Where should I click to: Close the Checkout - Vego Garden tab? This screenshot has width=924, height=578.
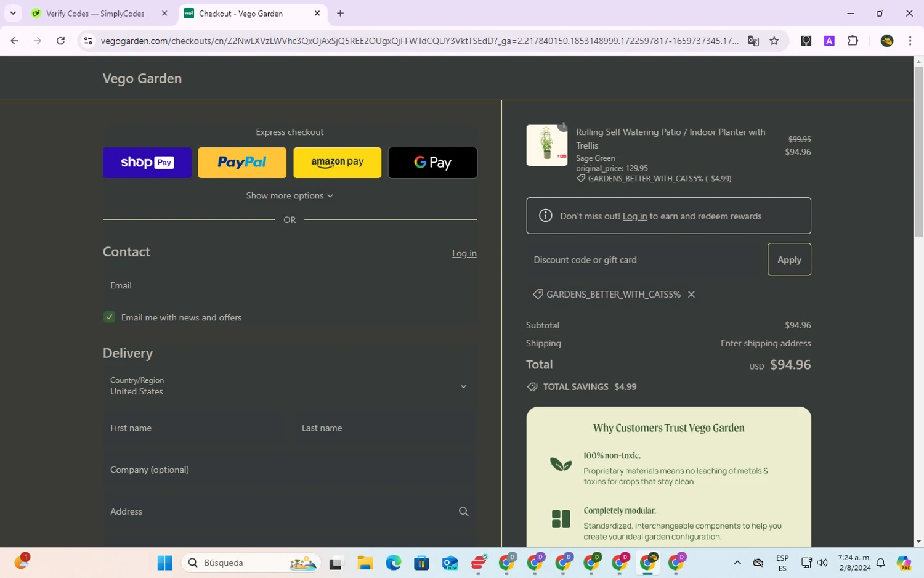317,13
